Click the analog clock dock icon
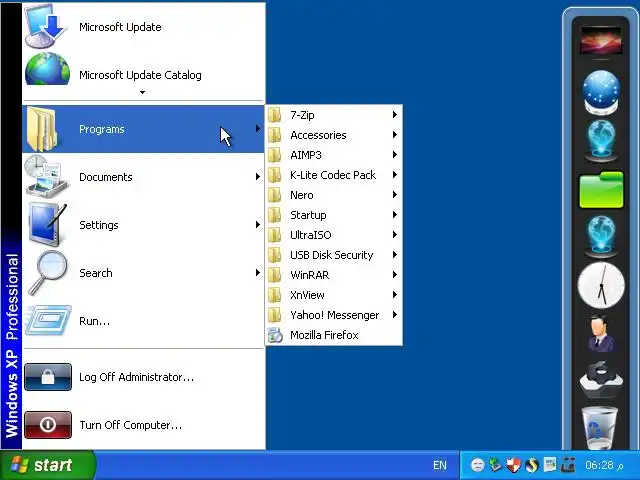This screenshot has height=480, width=640. point(601,286)
